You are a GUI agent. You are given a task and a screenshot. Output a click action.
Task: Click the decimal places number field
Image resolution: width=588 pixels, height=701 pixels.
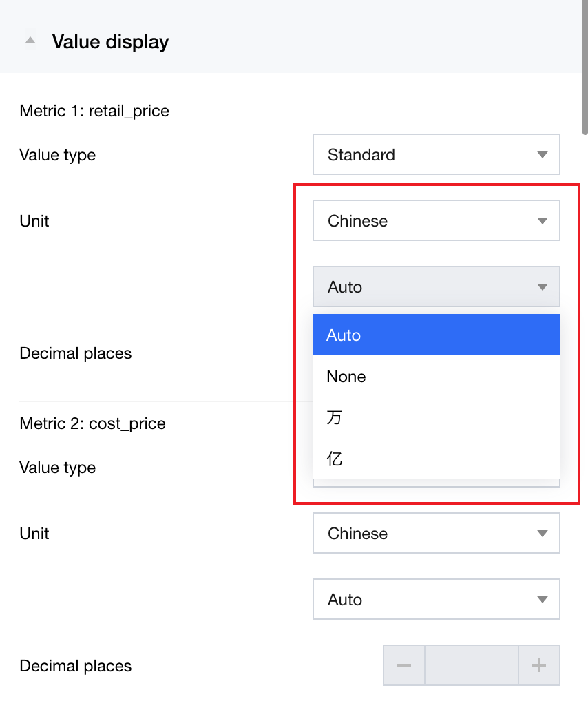(x=472, y=665)
